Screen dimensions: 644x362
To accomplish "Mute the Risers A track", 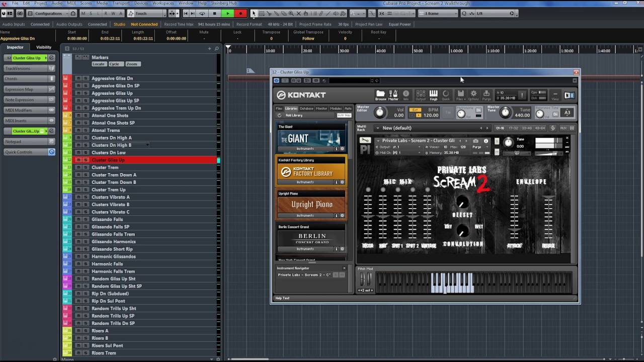I will tap(78, 331).
